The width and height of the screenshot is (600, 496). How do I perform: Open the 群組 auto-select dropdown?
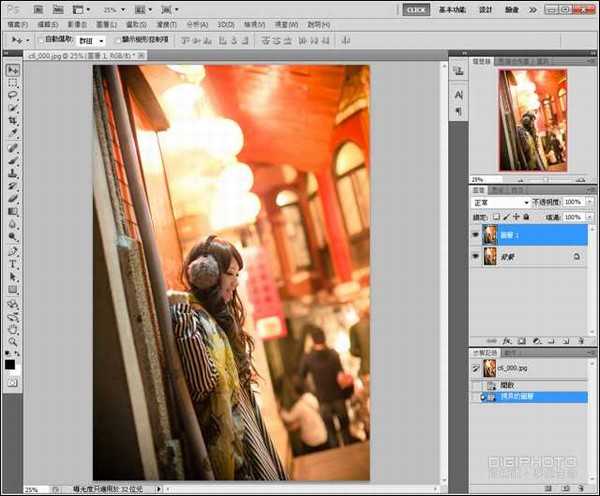[94, 40]
